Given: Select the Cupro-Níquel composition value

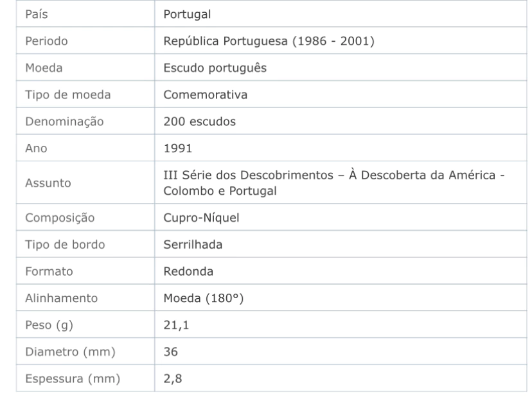Looking at the screenshot, I should pyautogui.click(x=201, y=217).
